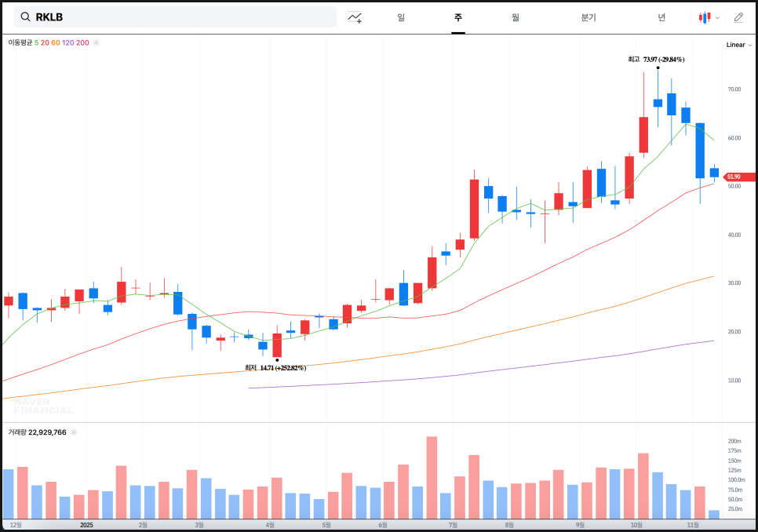758x532 pixels.
Task: Click the 최고 73.97 high marker
Action: (x=656, y=59)
